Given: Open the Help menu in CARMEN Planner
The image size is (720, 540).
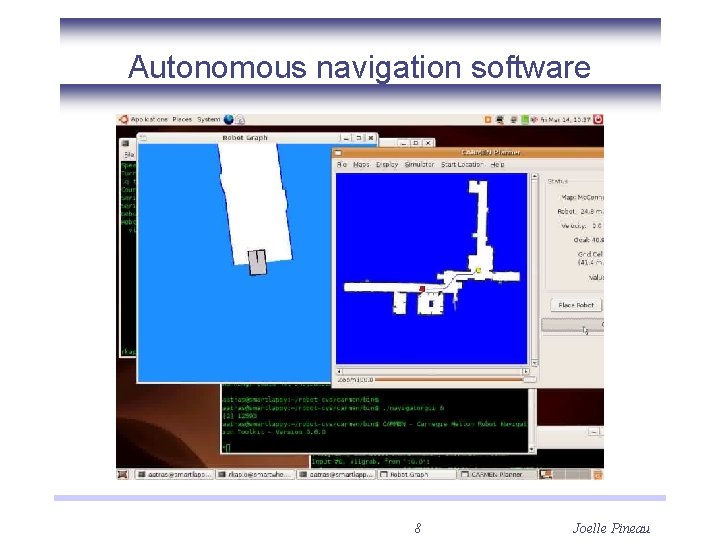Looking at the screenshot, I should click(x=497, y=164).
